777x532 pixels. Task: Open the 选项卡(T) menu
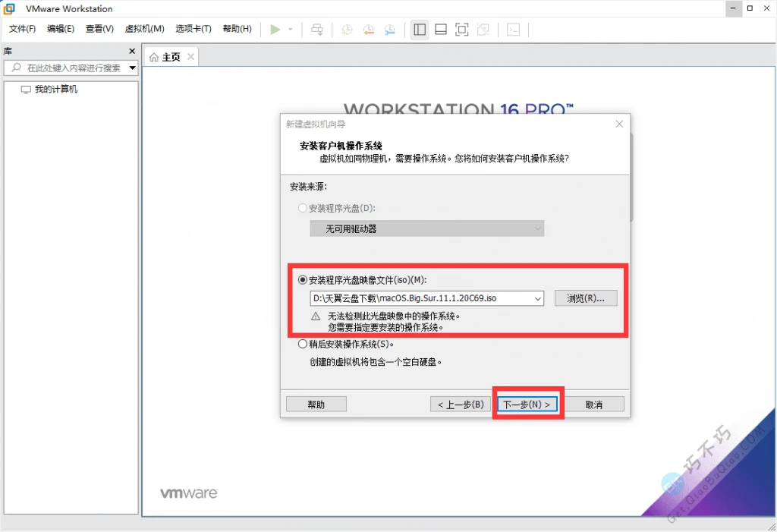(193, 29)
